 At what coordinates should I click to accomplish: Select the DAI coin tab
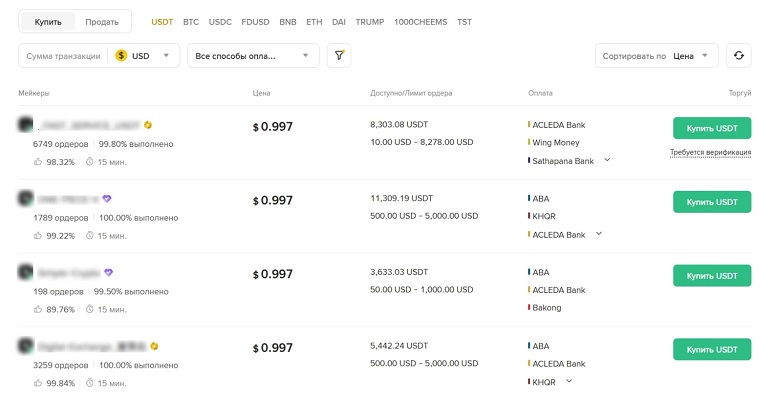click(339, 22)
